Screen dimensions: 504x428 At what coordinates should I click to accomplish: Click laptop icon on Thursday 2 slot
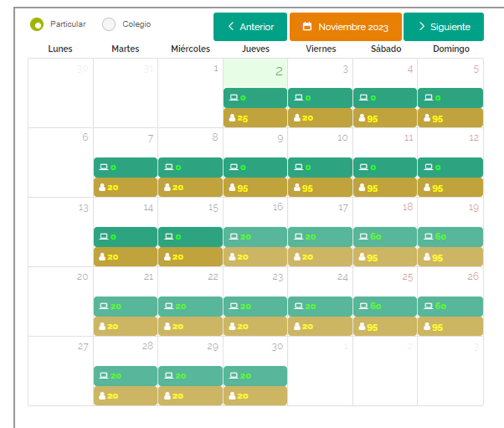pos(233,98)
